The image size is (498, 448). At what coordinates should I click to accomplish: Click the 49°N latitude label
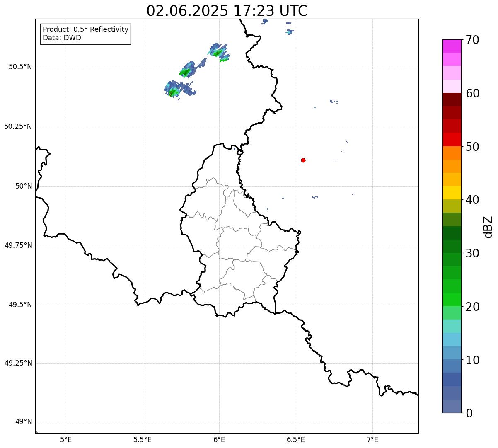click(23, 422)
